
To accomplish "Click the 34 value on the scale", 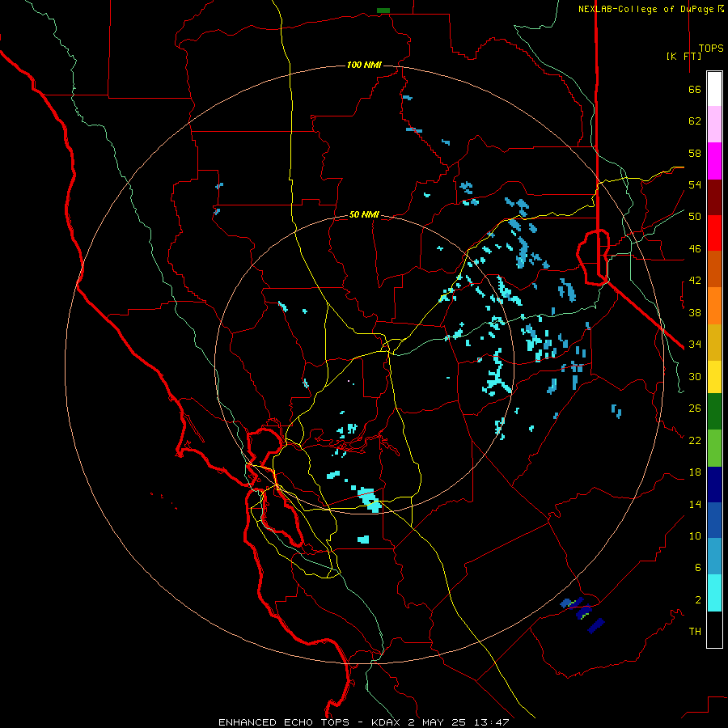I will tap(695, 345).
